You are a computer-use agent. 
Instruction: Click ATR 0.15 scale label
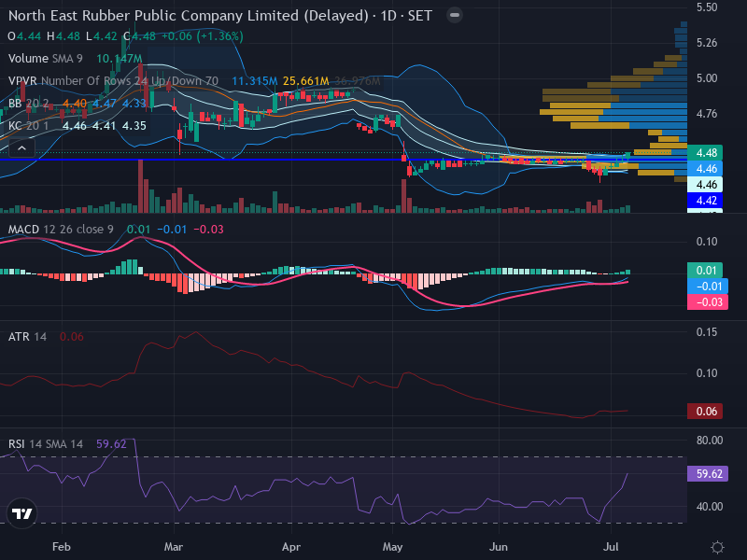pyautogui.click(x=707, y=332)
